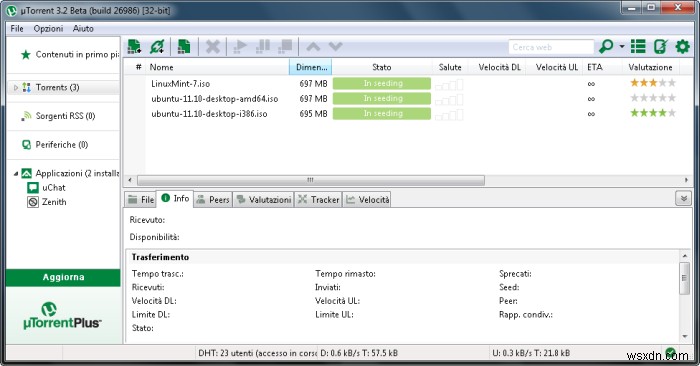Switch to the Info tab
The height and width of the screenshot is (366, 700).
click(x=175, y=198)
